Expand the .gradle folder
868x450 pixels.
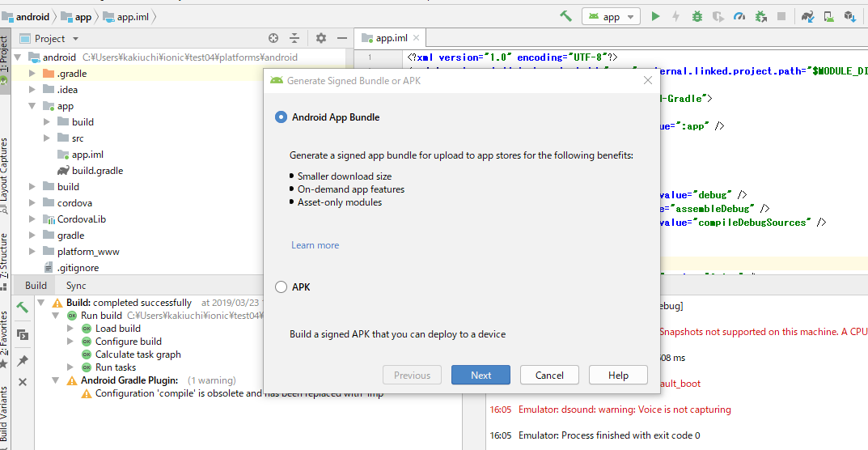(x=32, y=73)
